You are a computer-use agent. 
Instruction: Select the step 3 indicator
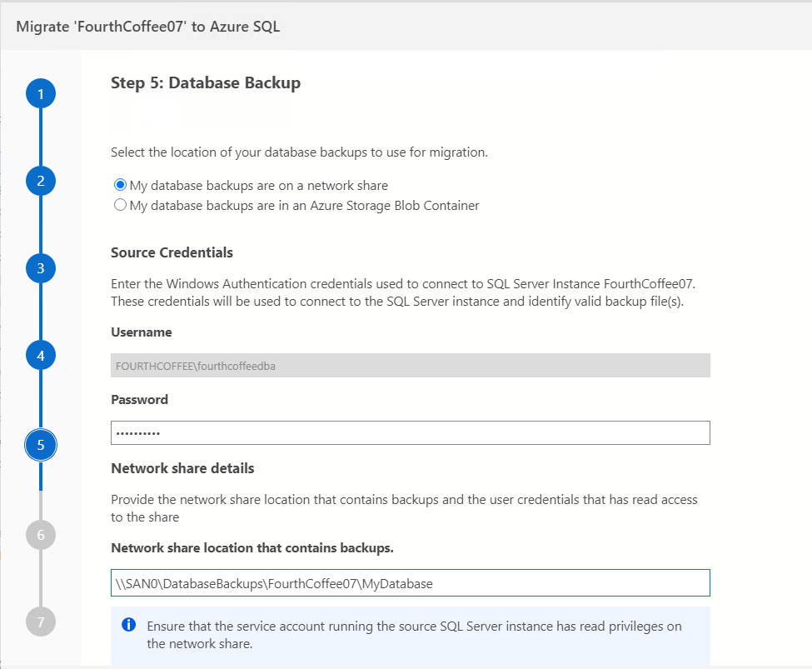[40, 268]
